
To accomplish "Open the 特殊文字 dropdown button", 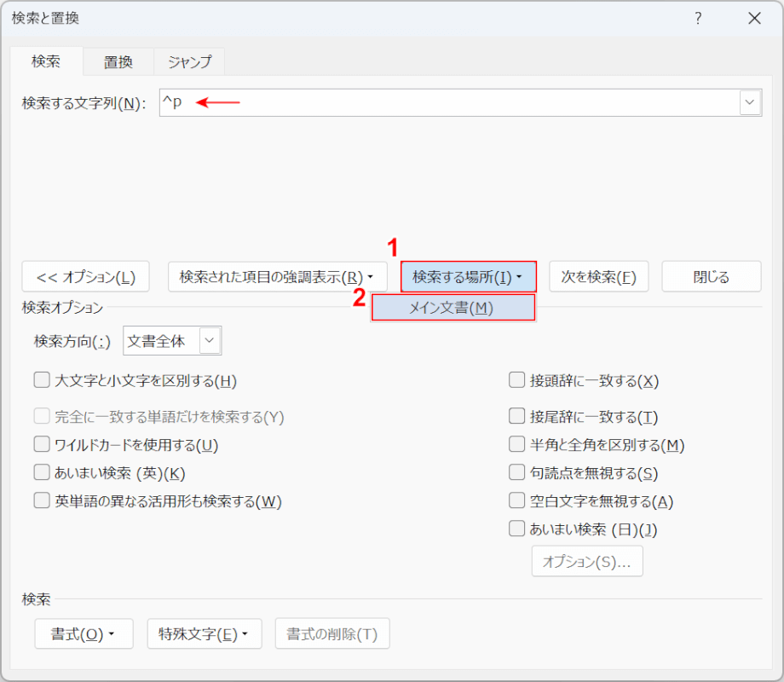I will pyautogui.click(x=204, y=634).
